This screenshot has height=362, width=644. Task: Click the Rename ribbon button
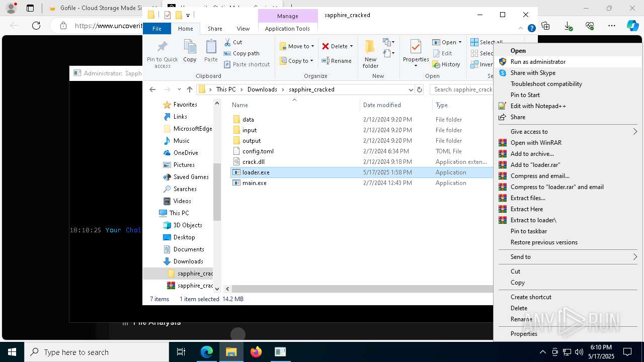337,61
